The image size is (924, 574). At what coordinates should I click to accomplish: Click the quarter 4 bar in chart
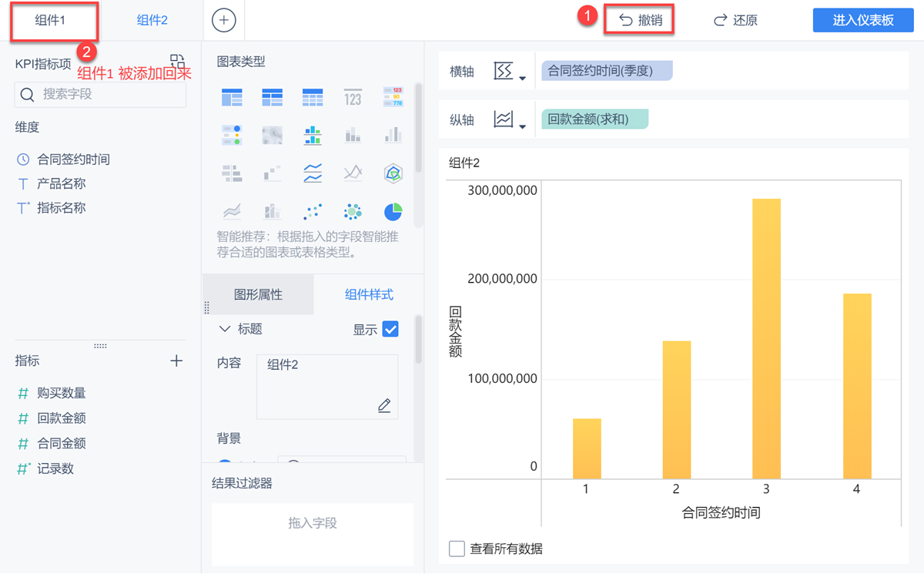pyautogui.click(x=857, y=387)
